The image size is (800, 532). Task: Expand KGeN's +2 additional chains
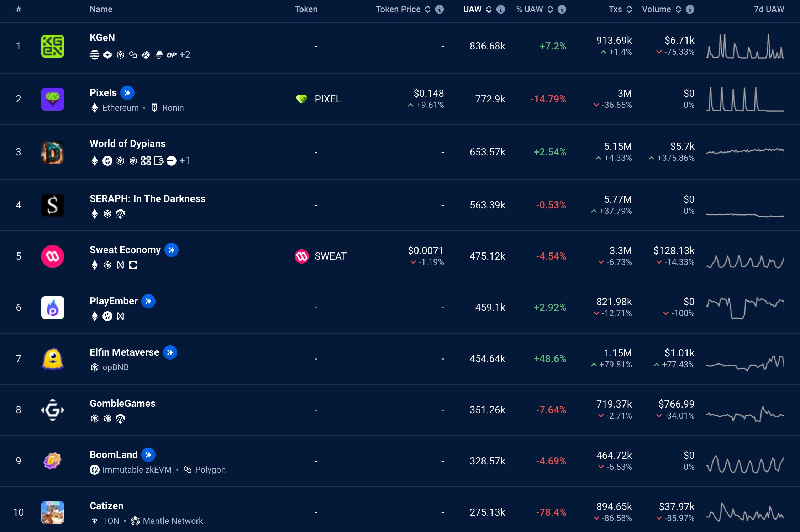[x=185, y=55]
